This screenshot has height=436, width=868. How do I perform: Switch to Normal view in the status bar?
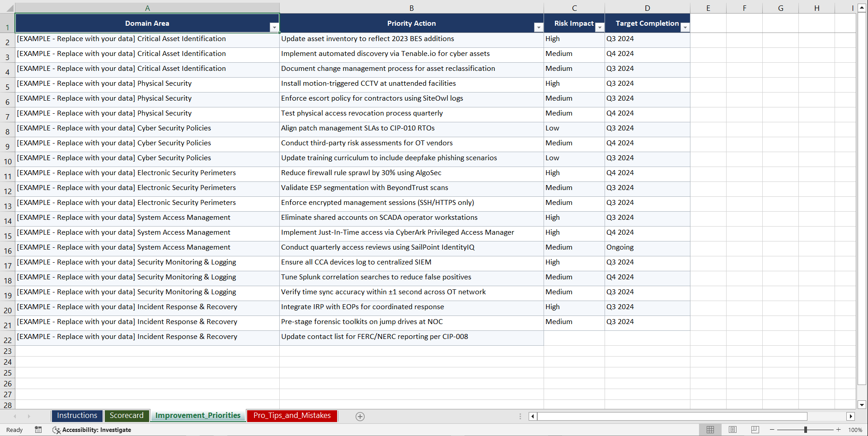point(710,429)
